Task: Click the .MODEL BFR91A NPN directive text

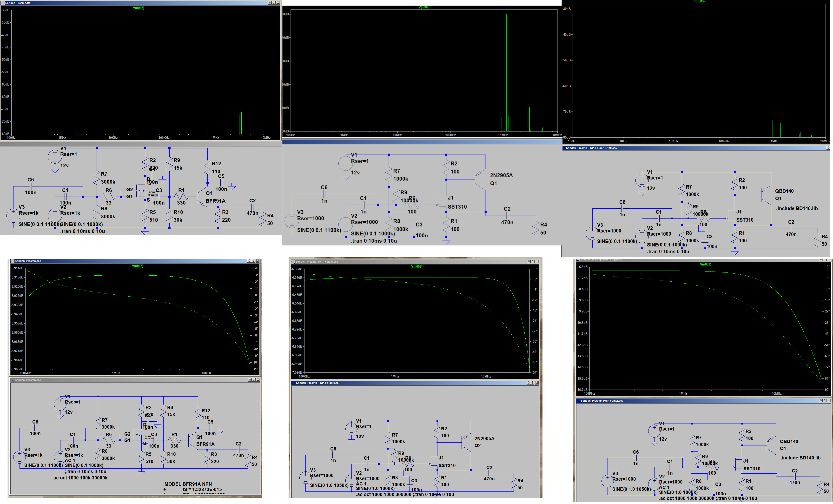Action: pos(187,484)
